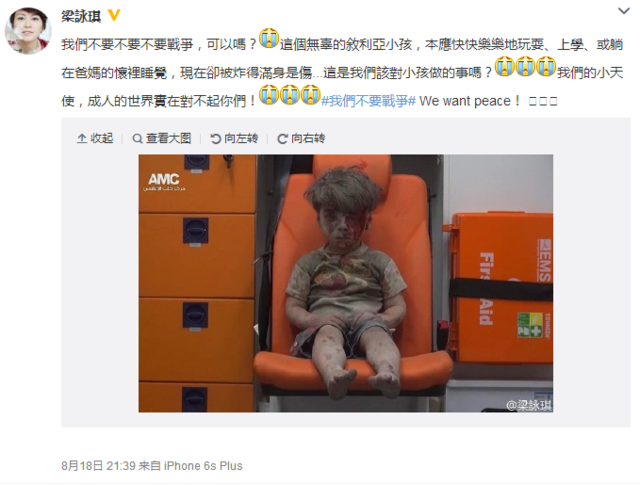Image resolution: width=640 pixels, height=485 pixels.
Task: Click the 'We want peace' text
Action: pyautogui.click(x=470, y=101)
